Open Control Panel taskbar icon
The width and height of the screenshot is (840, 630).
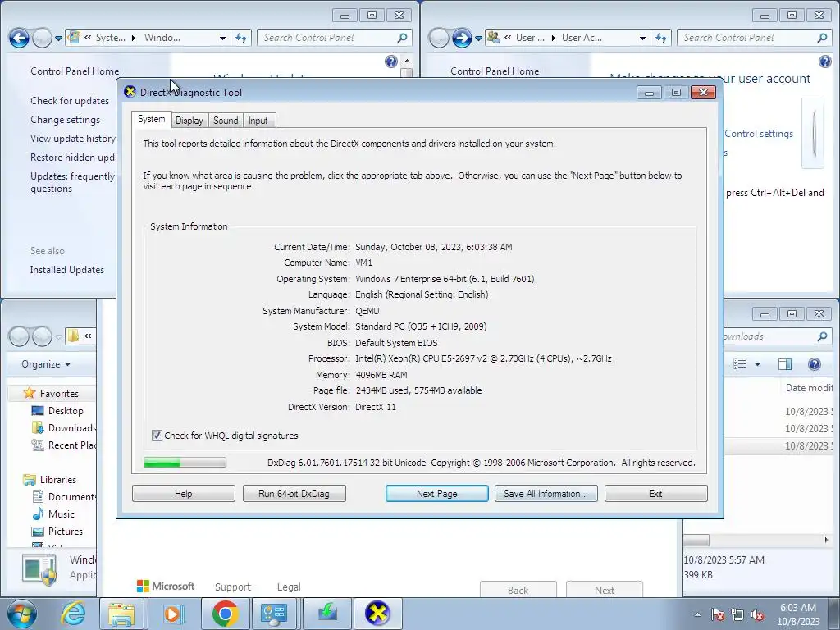pyautogui.click(x=274, y=614)
